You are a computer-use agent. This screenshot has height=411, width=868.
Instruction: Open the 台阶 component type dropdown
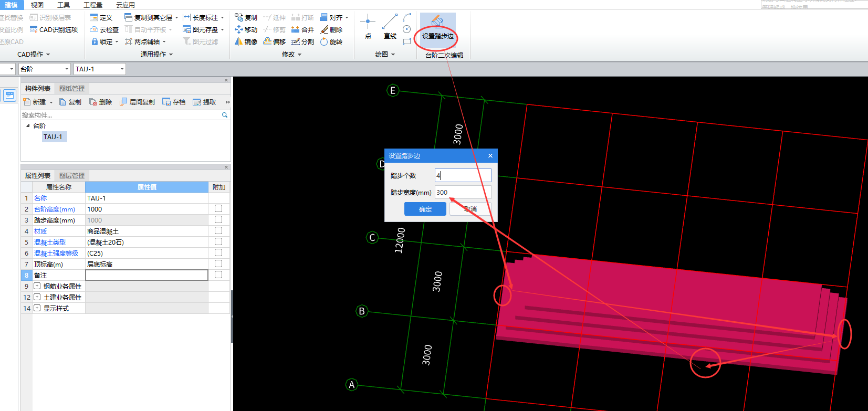tap(67, 69)
